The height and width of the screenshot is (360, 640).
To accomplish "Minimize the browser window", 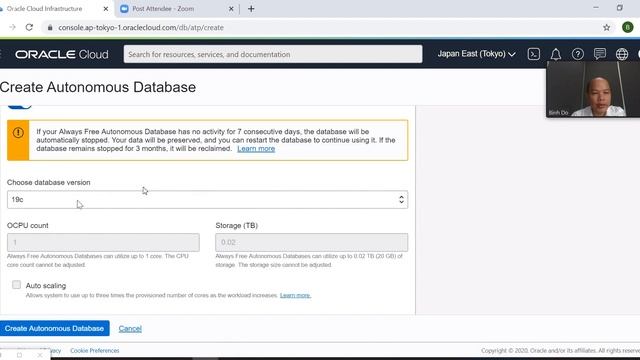I will [596, 8].
